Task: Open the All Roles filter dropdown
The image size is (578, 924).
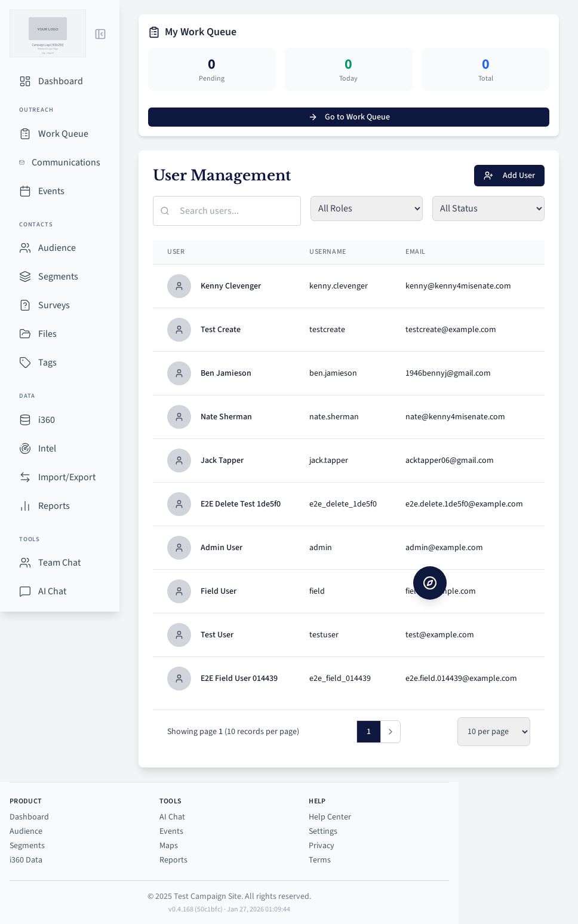Action: (x=366, y=208)
